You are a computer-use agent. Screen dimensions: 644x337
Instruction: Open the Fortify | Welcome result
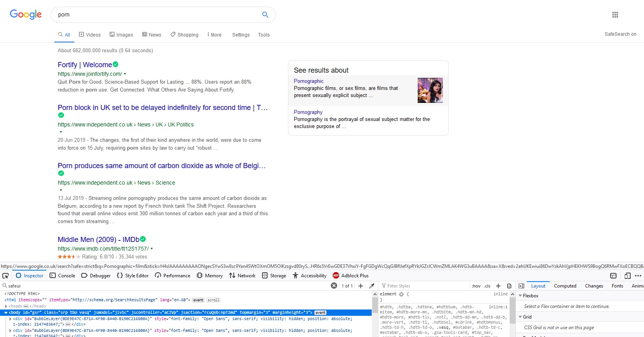click(85, 65)
